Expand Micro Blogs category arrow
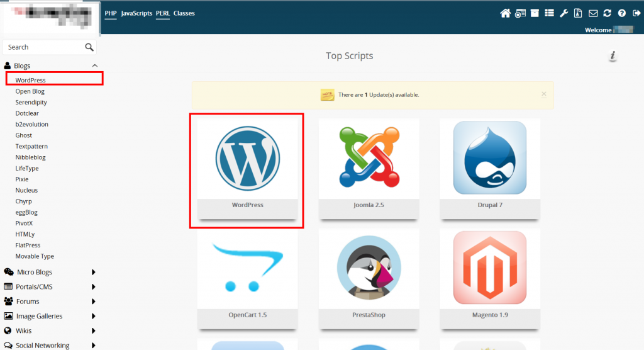 [x=94, y=273]
